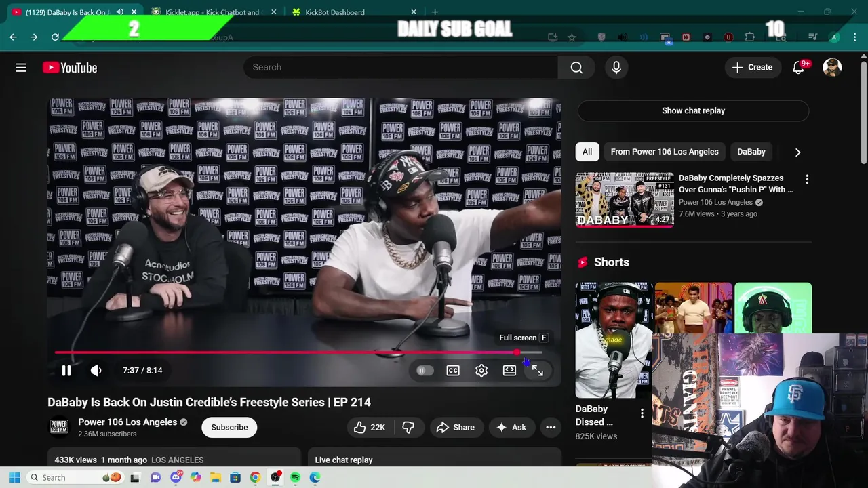This screenshot has width=868, height=488.
Task: Open options for Pushin P recommendation
Action: (807, 179)
